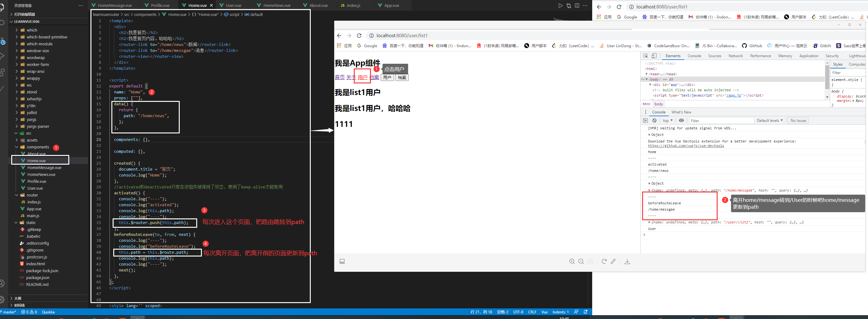Image resolution: width=868 pixels, height=319 pixels.
Task: Open changes via the compare icon in VS Code
Action: click(x=569, y=5)
